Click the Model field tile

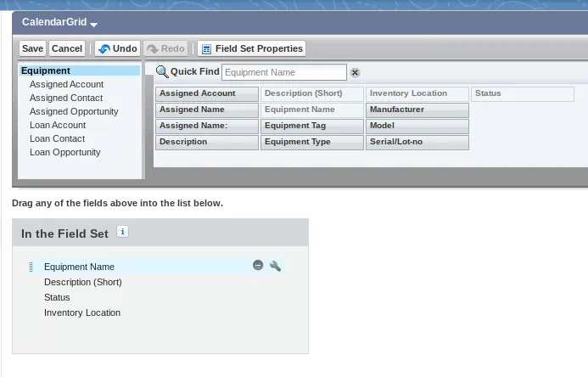[417, 126]
